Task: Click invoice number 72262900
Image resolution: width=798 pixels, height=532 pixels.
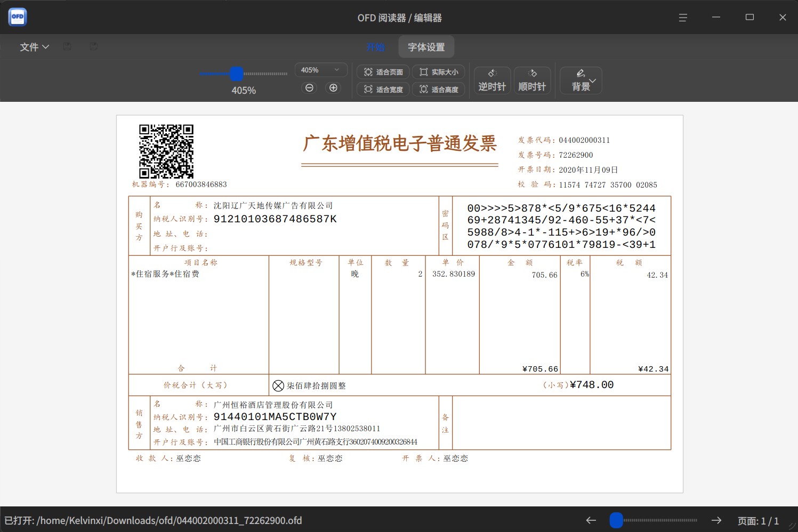Action: tap(576, 155)
